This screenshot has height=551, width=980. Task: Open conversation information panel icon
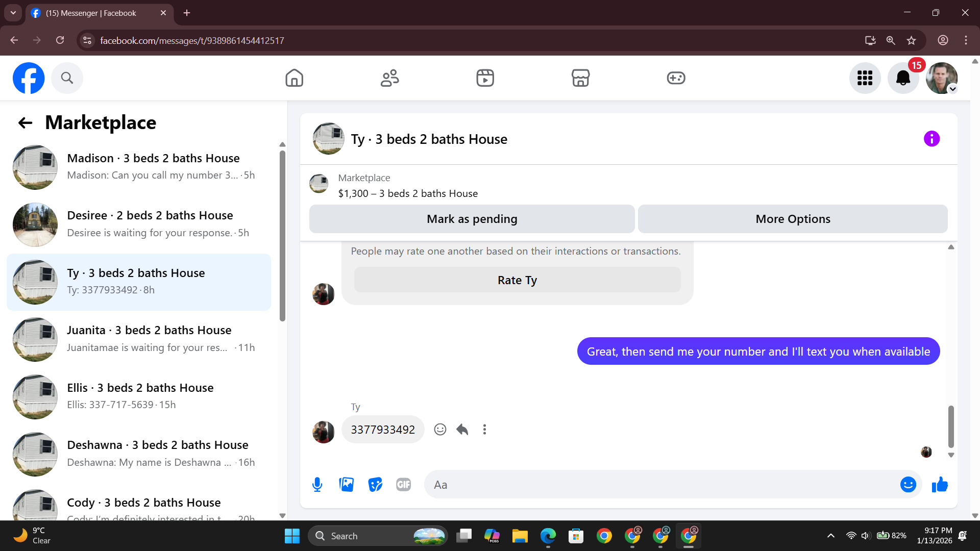tap(932, 139)
